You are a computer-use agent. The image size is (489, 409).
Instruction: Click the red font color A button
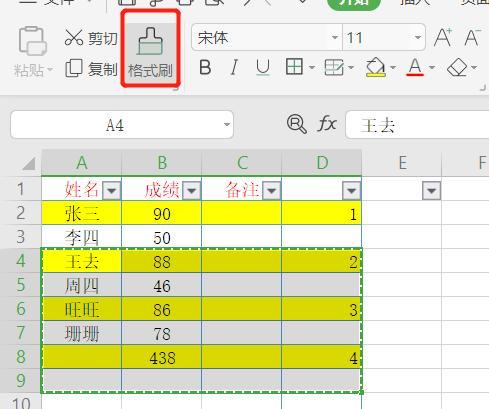click(x=415, y=67)
